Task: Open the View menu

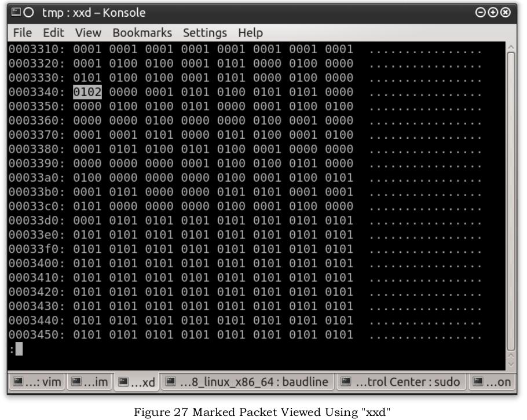Action: click(88, 33)
